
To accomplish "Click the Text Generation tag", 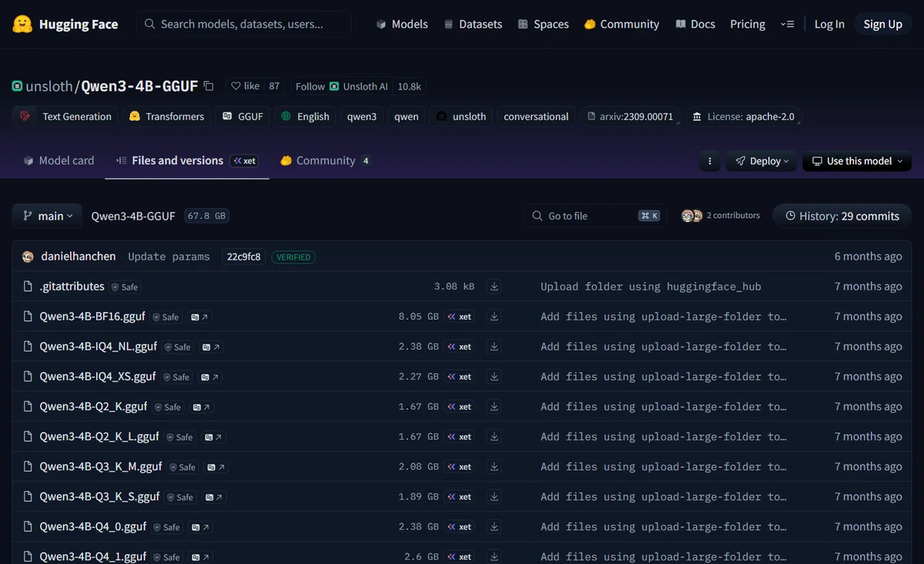I will [x=65, y=116].
